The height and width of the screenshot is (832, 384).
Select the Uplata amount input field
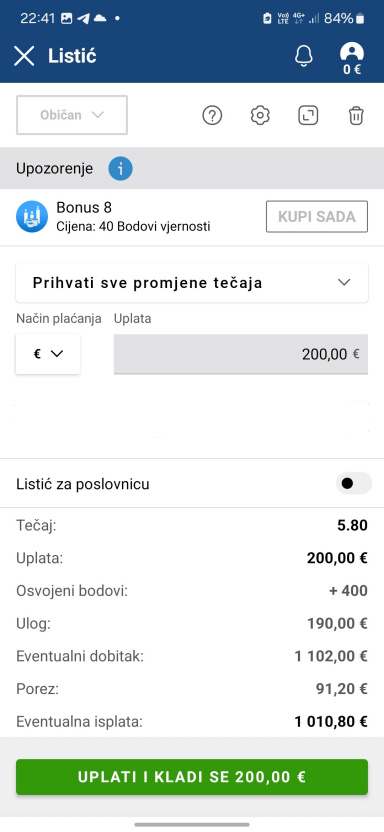[x=241, y=354]
